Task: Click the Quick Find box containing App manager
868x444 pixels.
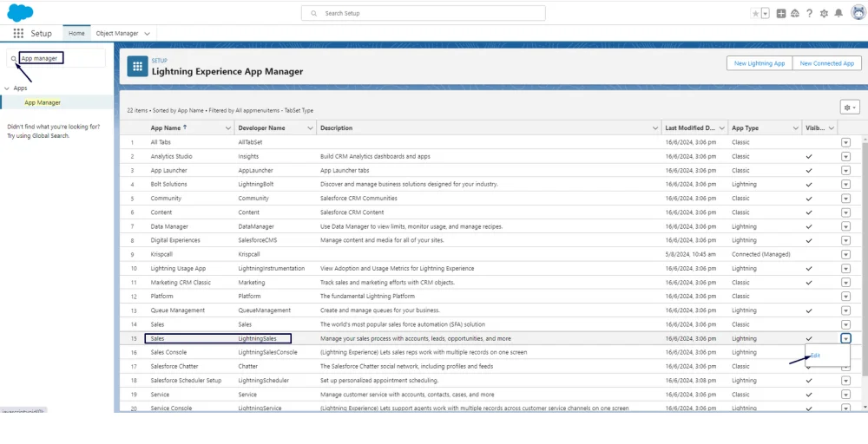Action: pyautogui.click(x=56, y=58)
